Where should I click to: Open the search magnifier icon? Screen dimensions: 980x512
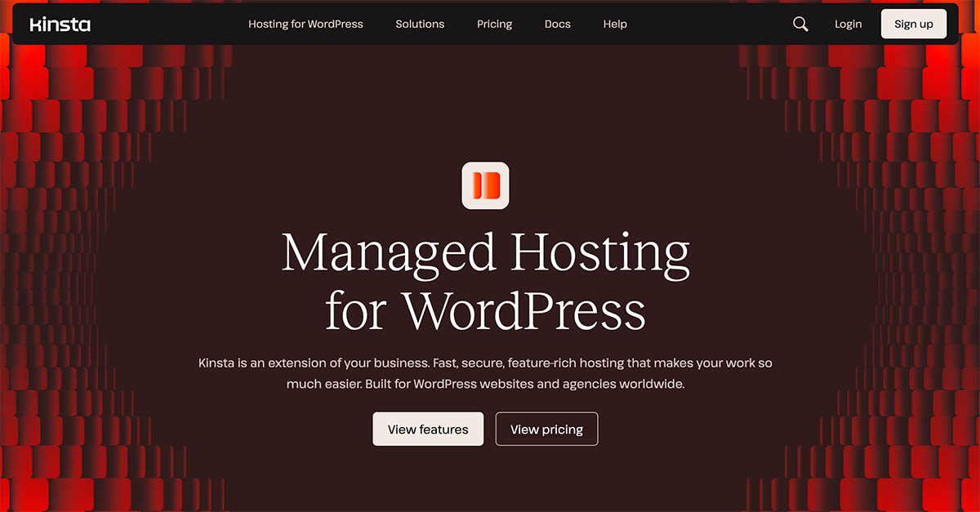[x=800, y=24]
